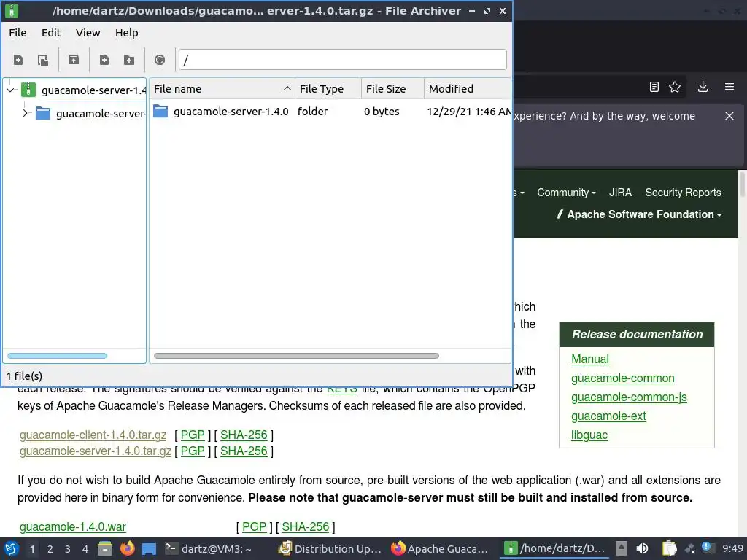Click the File Type column header
The height and width of the screenshot is (560, 747).
coord(328,88)
